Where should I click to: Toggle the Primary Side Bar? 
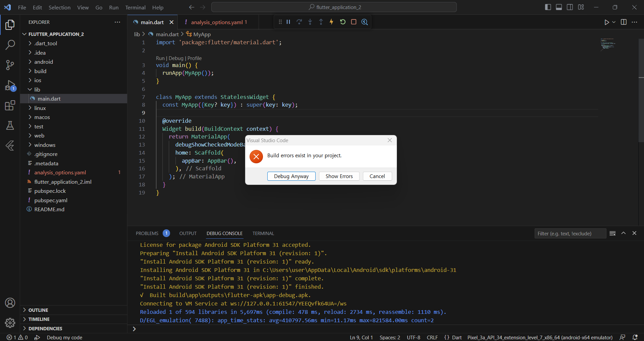(548, 7)
